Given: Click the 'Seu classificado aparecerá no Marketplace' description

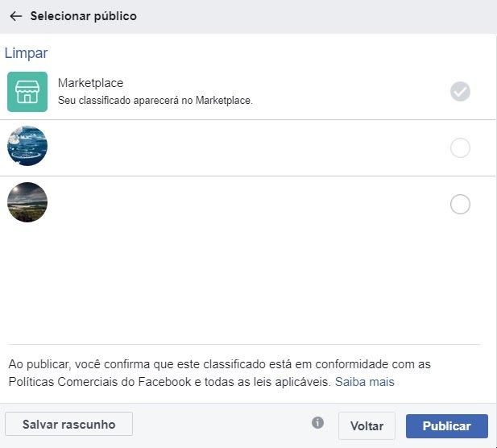Looking at the screenshot, I should click(155, 101).
